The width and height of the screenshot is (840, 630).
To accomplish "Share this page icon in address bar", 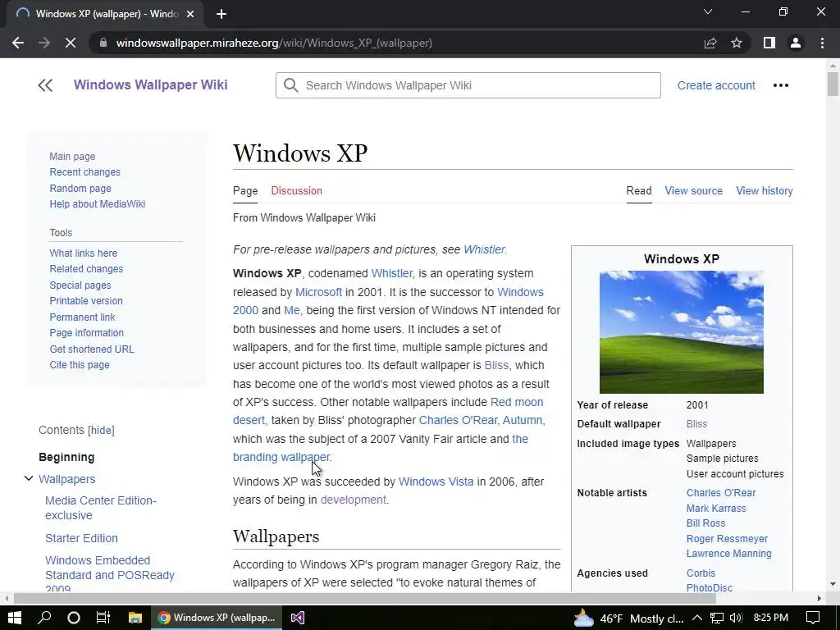I will point(710,43).
